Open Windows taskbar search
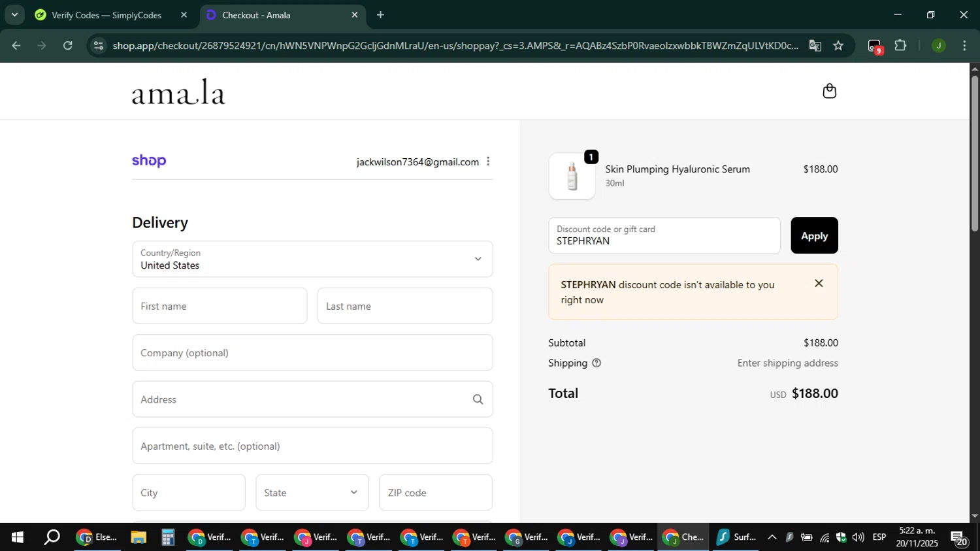Screen dimensions: 980x551 pos(52,537)
